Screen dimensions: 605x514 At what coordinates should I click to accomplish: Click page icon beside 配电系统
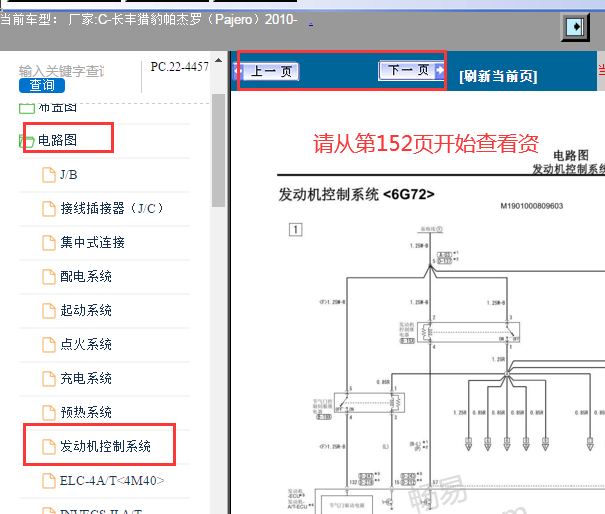tap(49, 277)
